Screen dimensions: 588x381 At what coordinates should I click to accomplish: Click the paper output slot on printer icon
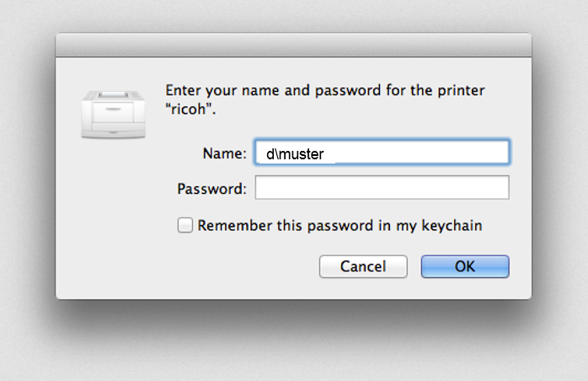[x=114, y=94]
